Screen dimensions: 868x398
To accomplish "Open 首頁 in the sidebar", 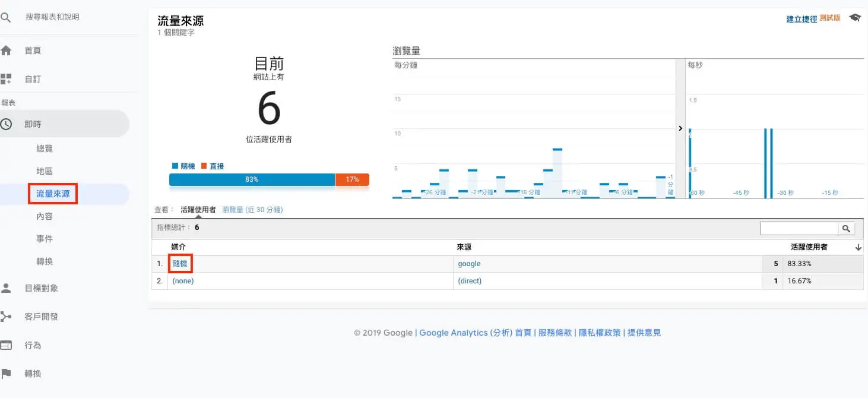I will tap(33, 50).
